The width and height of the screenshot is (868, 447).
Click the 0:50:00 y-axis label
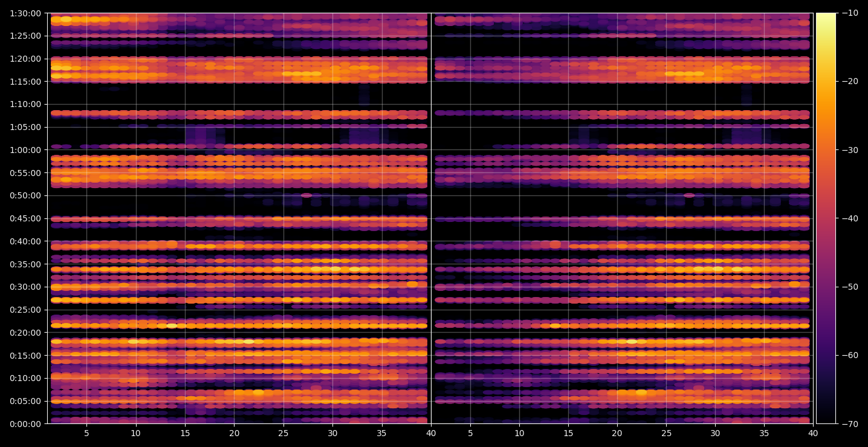coord(25,195)
